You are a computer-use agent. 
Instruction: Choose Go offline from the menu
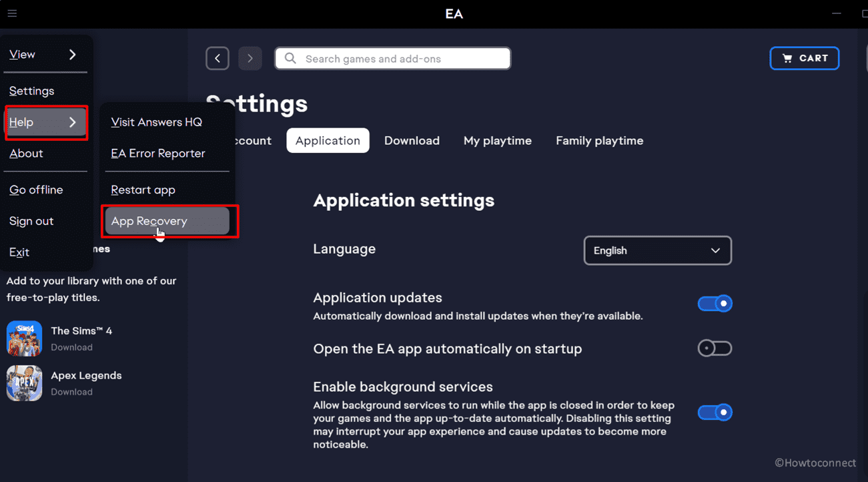coord(36,190)
